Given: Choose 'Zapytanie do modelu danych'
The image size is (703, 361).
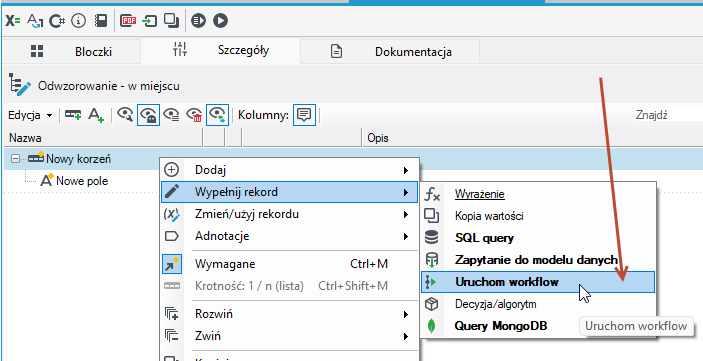Looking at the screenshot, I should [538, 260].
